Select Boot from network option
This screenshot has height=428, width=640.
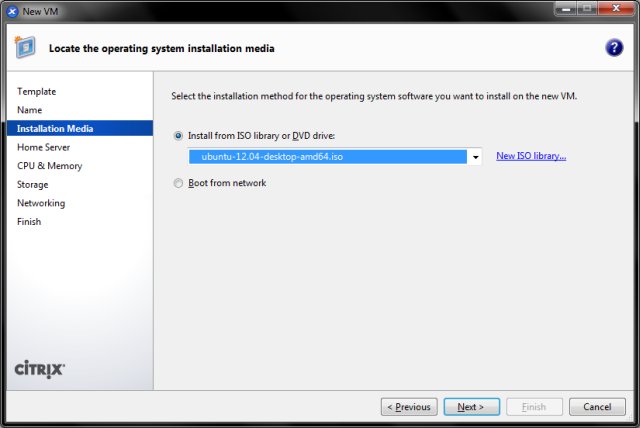178,183
